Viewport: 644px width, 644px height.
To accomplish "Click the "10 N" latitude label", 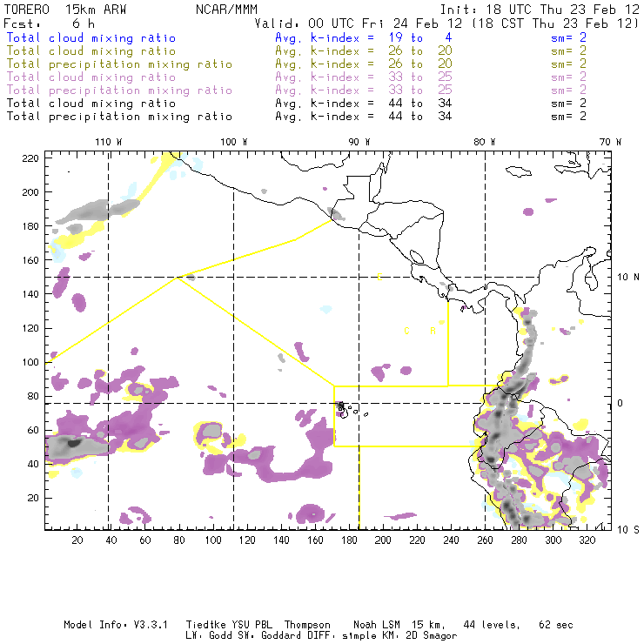I will tap(628, 278).
